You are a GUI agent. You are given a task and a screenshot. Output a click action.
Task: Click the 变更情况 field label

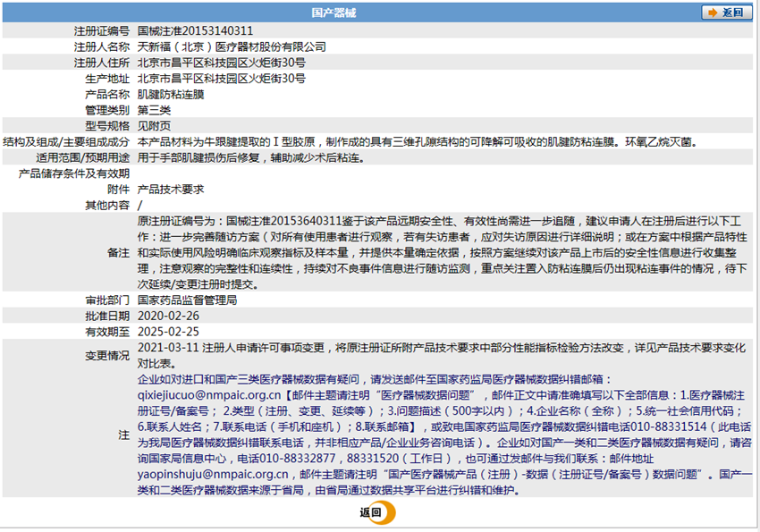tap(107, 356)
